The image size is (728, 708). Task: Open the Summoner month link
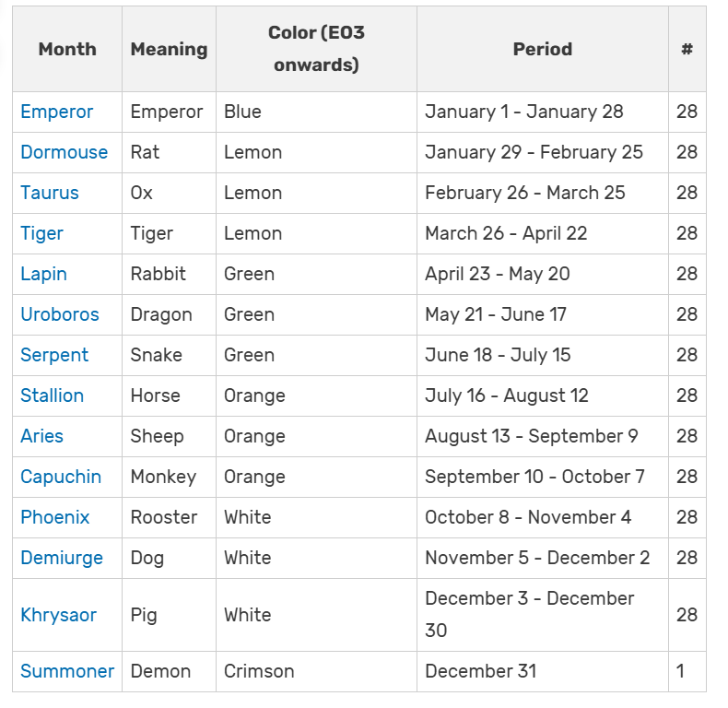pos(67,671)
